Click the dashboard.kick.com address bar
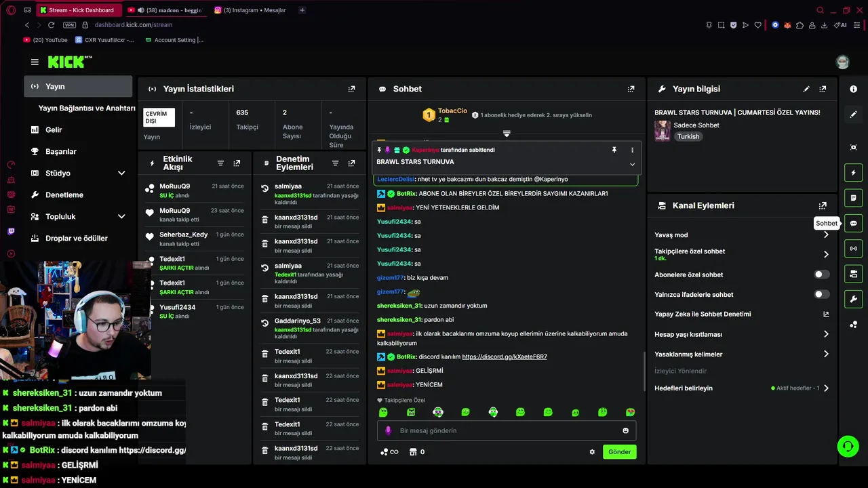The height and width of the screenshot is (488, 868). pyautogui.click(x=133, y=25)
